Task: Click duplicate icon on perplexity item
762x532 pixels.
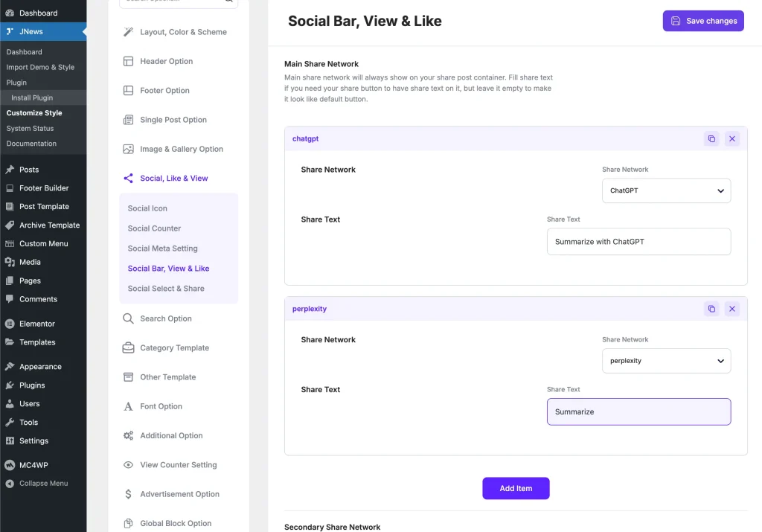Action: click(x=711, y=309)
